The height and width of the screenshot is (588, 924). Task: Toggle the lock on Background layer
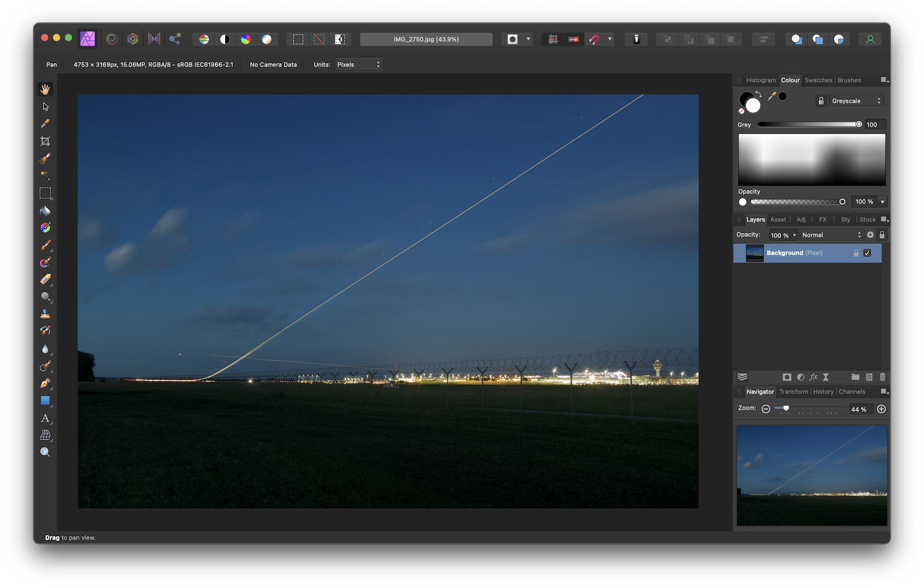pyautogui.click(x=856, y=253)
